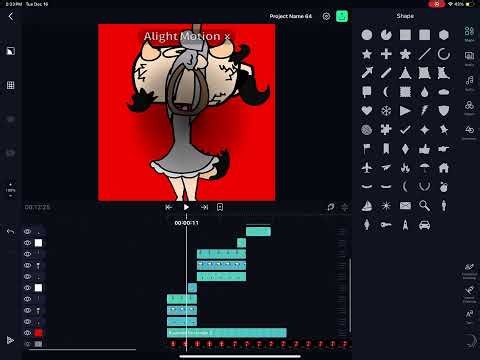Add the plus cross shape
The width and height of the screenshot is (480, 360).
pos(386,54)
